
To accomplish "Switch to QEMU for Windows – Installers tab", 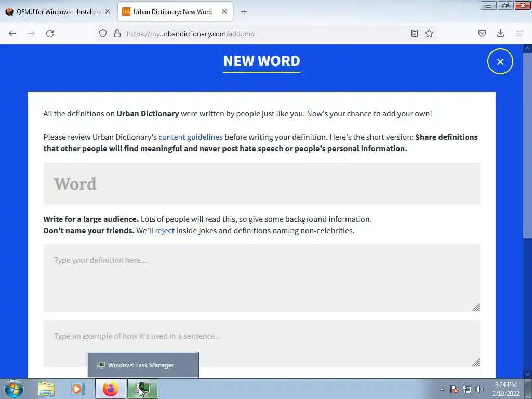I will 58,11.
